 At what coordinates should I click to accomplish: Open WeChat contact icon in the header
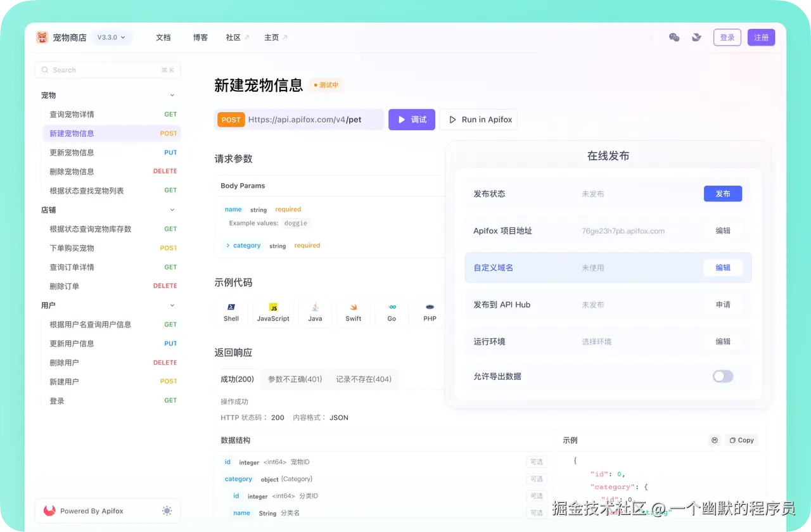[674, 37]
